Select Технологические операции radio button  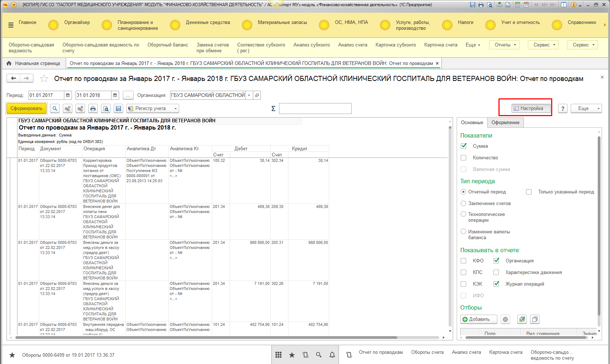coord(463,214)
